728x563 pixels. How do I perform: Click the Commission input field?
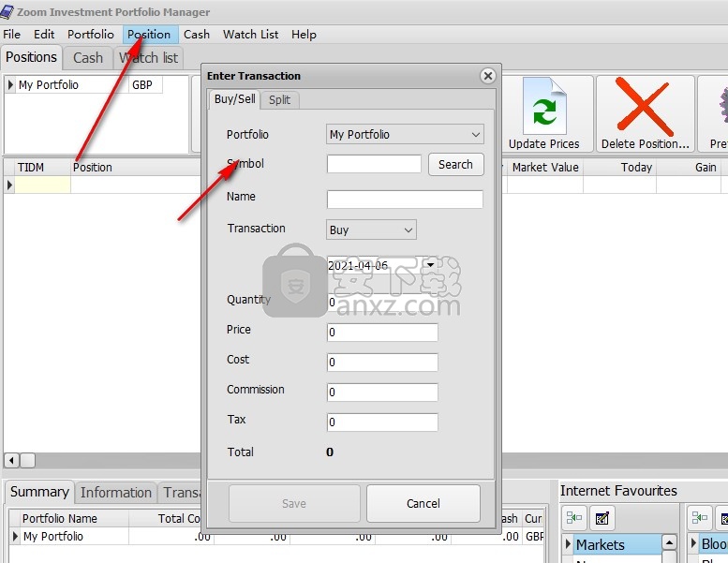point(382,393)
